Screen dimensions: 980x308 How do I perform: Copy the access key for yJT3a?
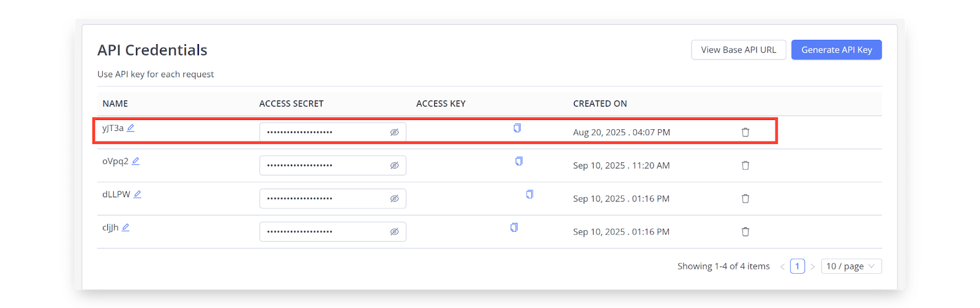(517, 128)
